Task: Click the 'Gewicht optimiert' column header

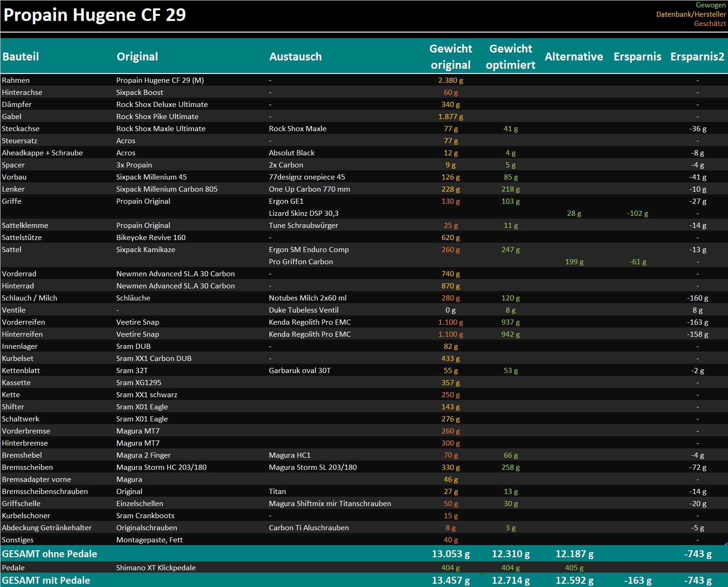Action: tap(510, 57)
